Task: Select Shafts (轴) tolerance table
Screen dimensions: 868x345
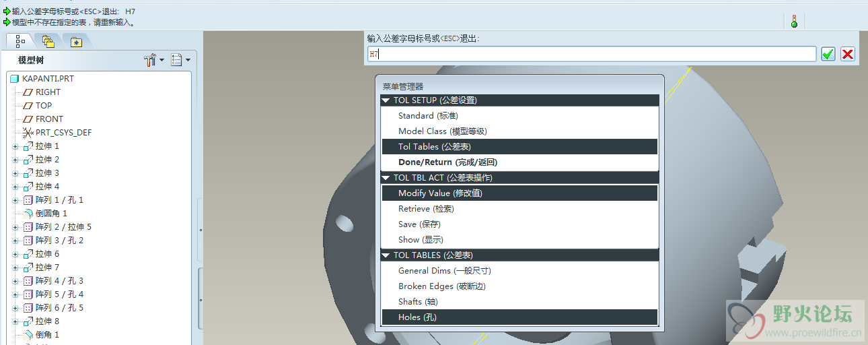Action: (x=519, y=302)
